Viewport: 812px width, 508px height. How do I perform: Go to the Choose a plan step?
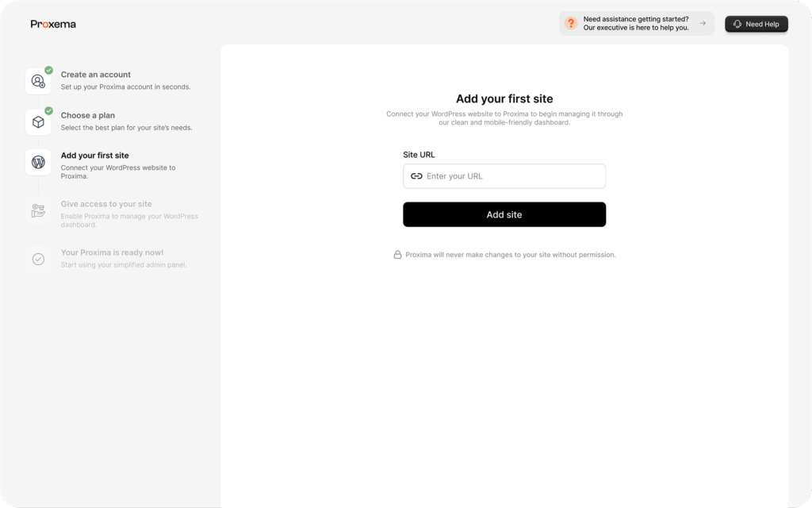(109, 121)
